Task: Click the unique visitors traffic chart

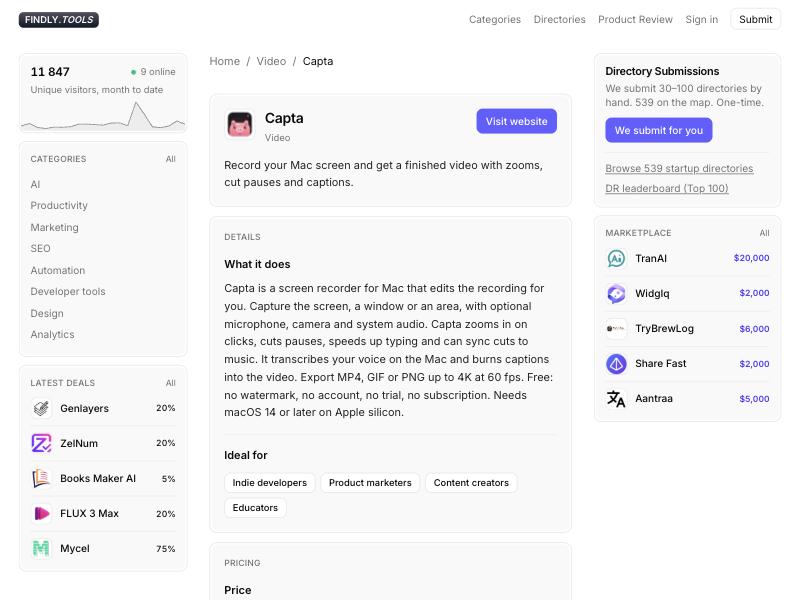Action: (103, 115)
